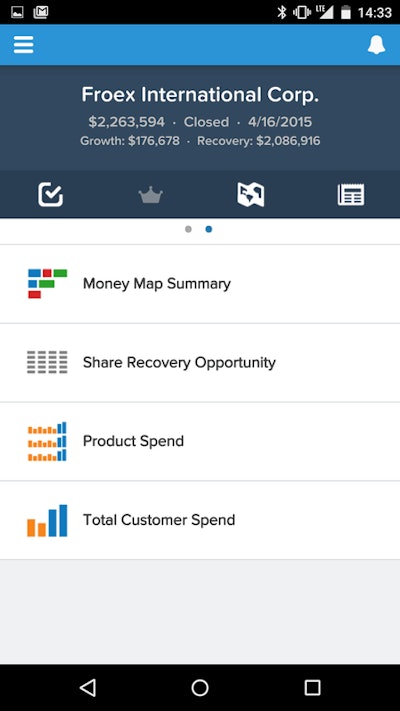Tap the Android back navigation button
This screenshot has width=400, height=711.
[88, 687]
